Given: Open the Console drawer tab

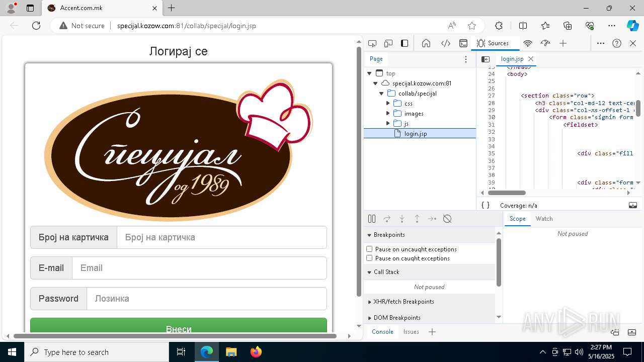Looking at the screenshot, I should point(382,332).
